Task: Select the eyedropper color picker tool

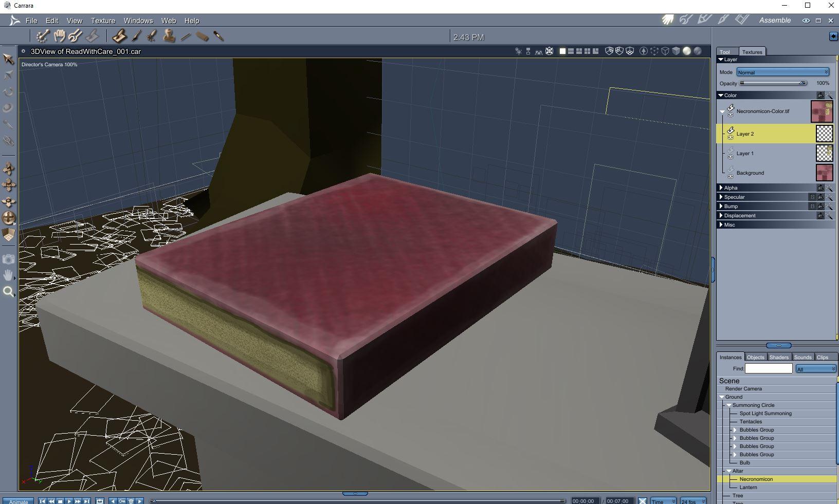Action: [218, 36]
